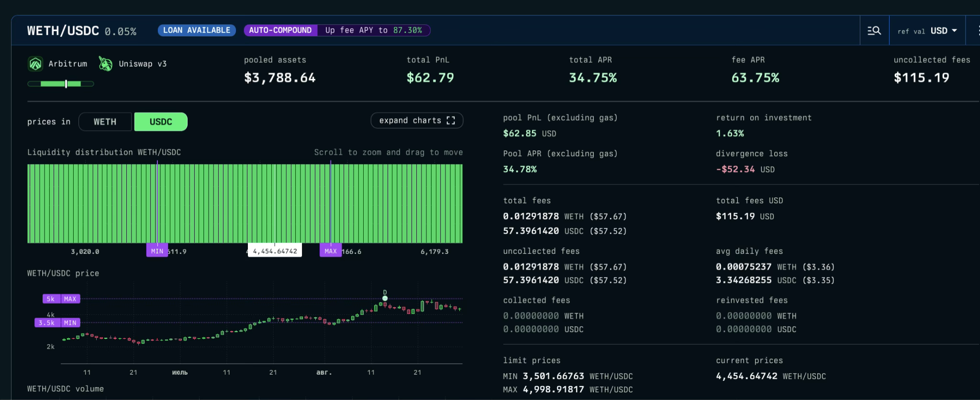
Task: Click the purple MIN marker under liquidity chart
Action: [x=157, y=251]
